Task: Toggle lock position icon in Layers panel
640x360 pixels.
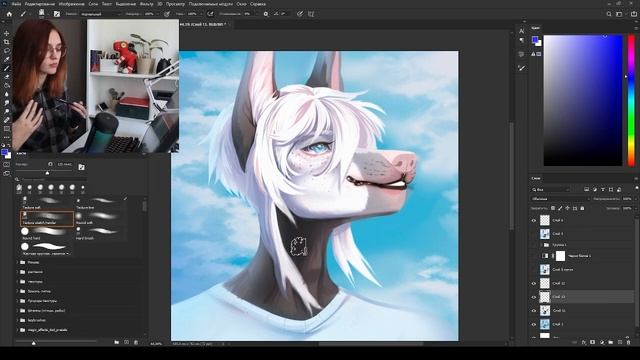Action: (568, 208)
